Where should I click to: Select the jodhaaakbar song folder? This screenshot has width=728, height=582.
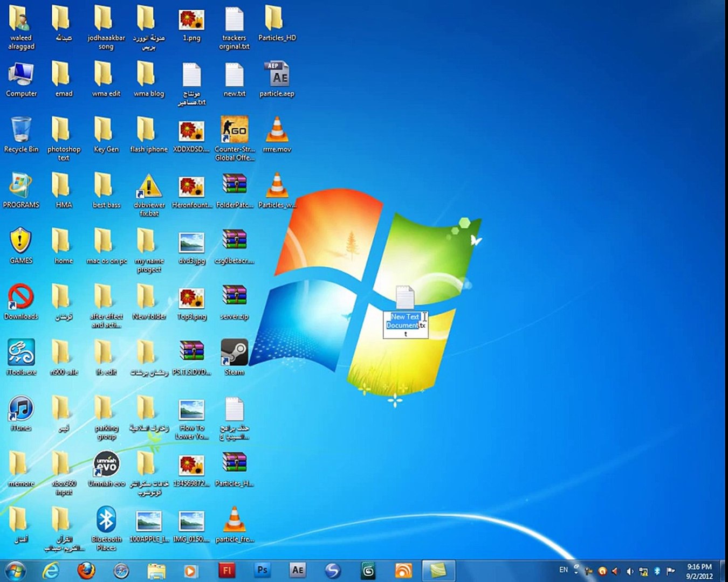pos(106,27)
